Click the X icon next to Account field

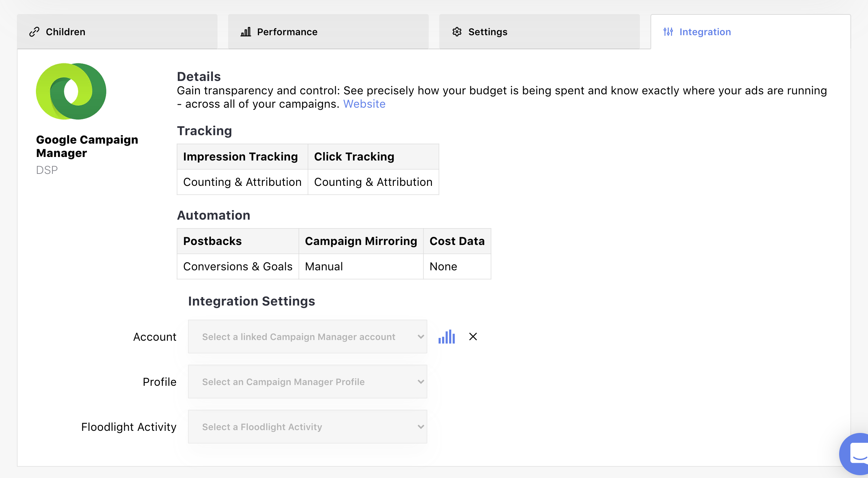coord(473,337)
